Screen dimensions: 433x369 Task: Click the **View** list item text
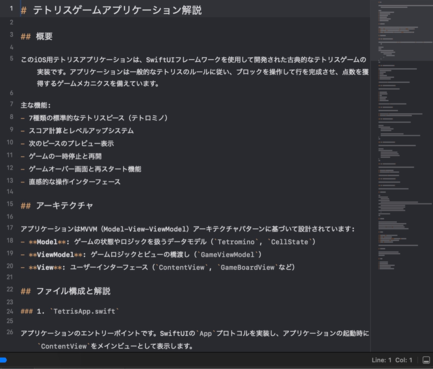pos(158,267)
